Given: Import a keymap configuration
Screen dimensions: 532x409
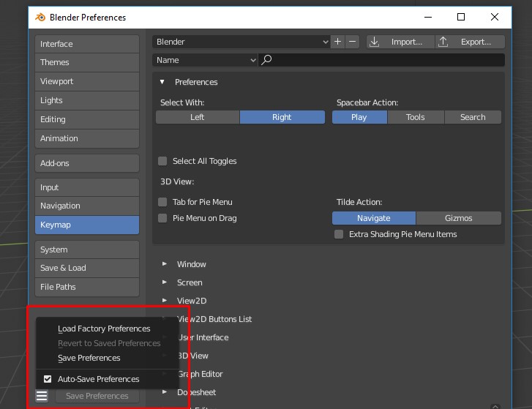Looking at the screenshot, I should pyautogui.click(x=400, y=42).
